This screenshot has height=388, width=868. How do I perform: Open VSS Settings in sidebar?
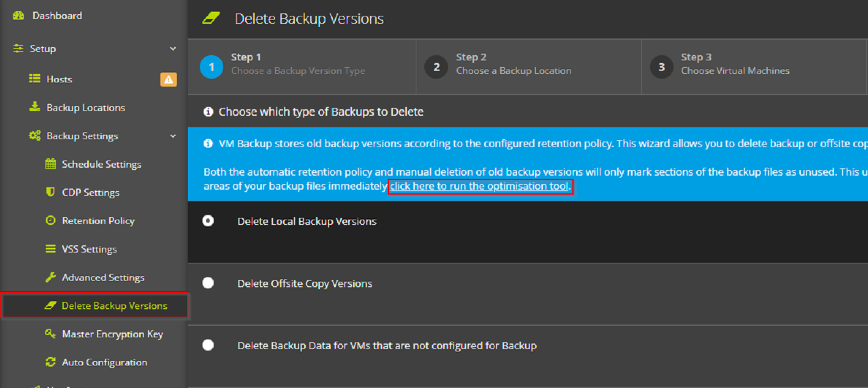[89, 249]
